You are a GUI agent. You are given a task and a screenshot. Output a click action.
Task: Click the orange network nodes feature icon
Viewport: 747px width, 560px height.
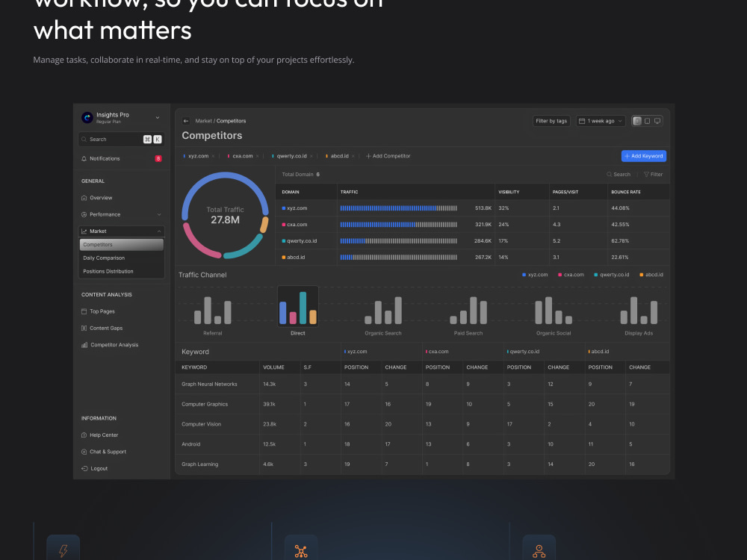pyautogui.click(x=301, y=552)
